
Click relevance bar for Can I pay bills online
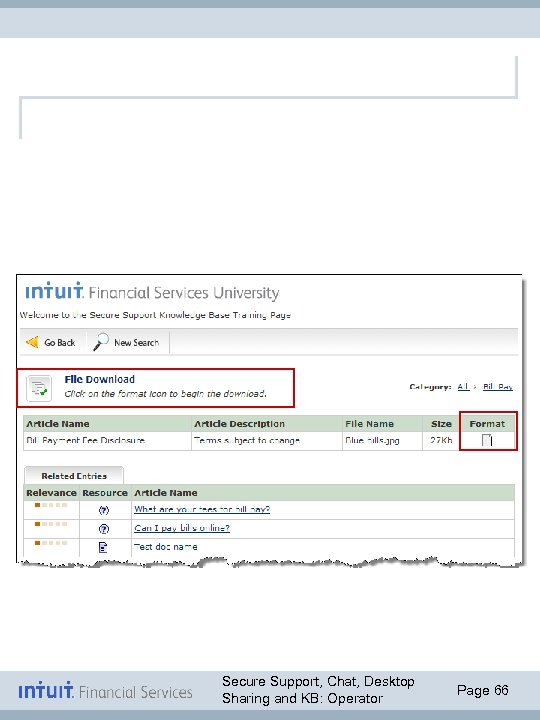(51, 524)
